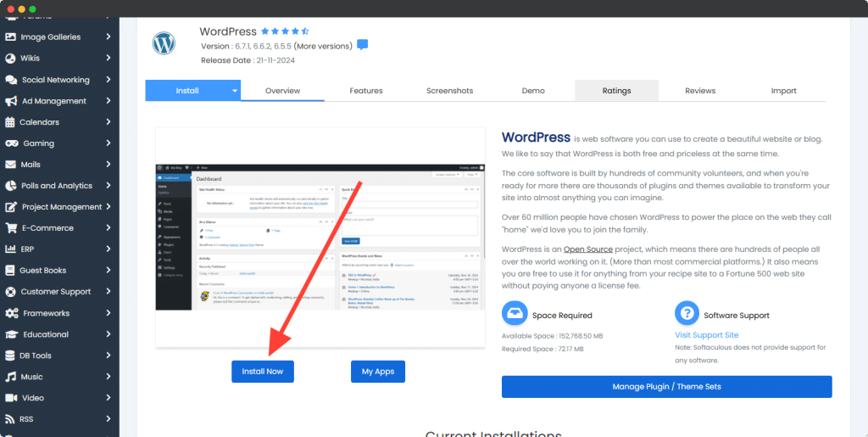Click the Frameworks gears icon
Screen dimensions: 868x437
click(12, 313)
